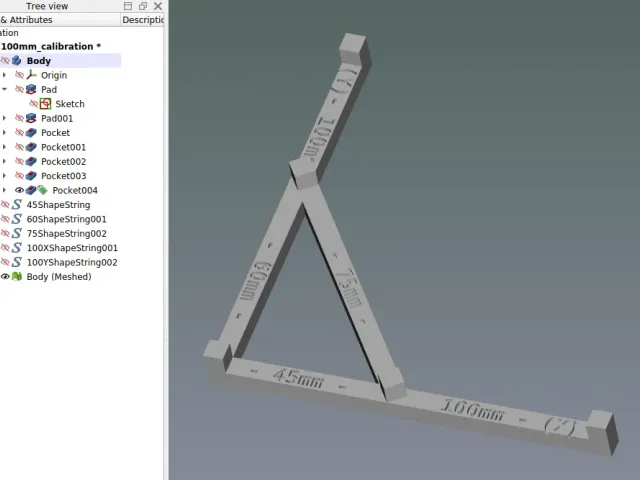Click the 45ShapeString S icon
The width and height of the screenshot is (640, 480).
tap(17, 204)
